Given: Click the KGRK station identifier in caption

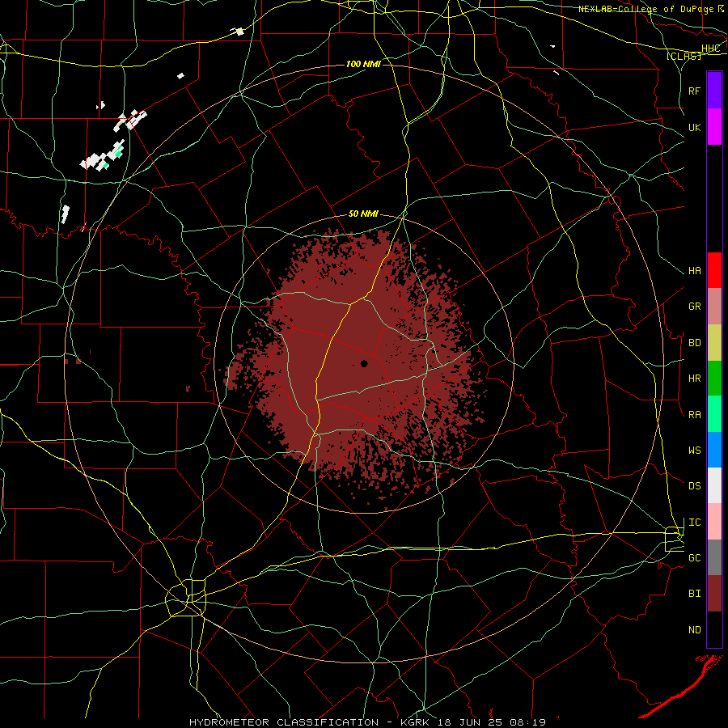Looking at the screenshot, I should [414, 722].
